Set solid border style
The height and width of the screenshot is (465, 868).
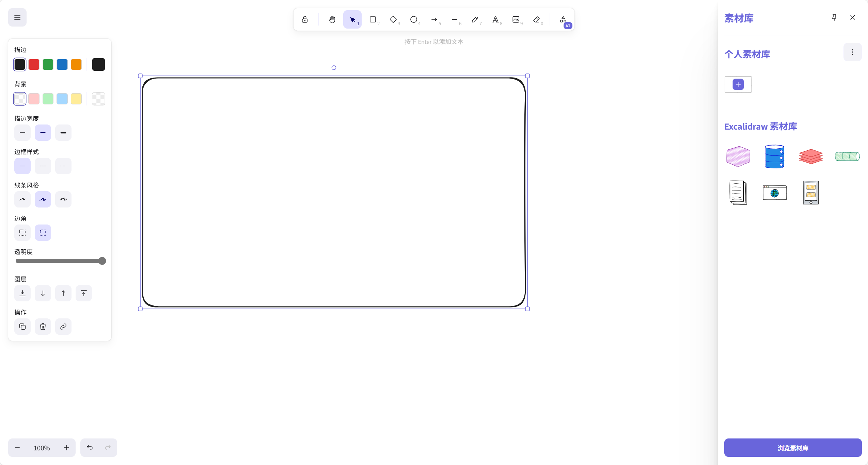[22, 166]
